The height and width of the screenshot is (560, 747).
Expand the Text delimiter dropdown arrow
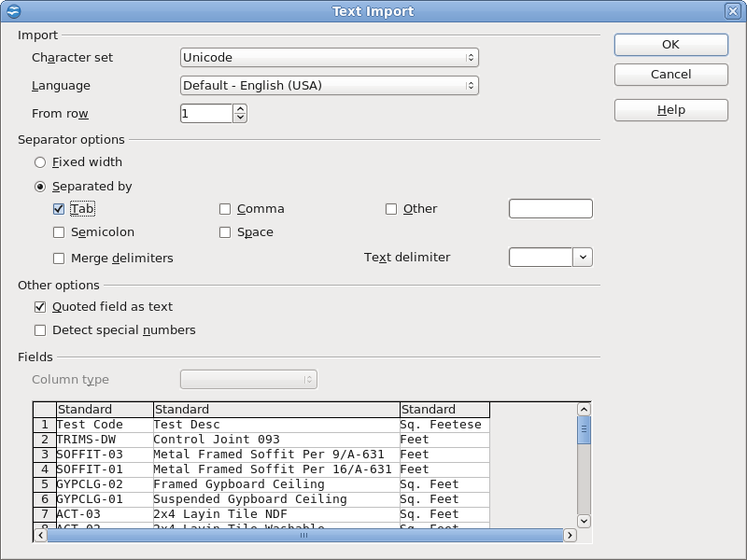(x=583, y=257)
